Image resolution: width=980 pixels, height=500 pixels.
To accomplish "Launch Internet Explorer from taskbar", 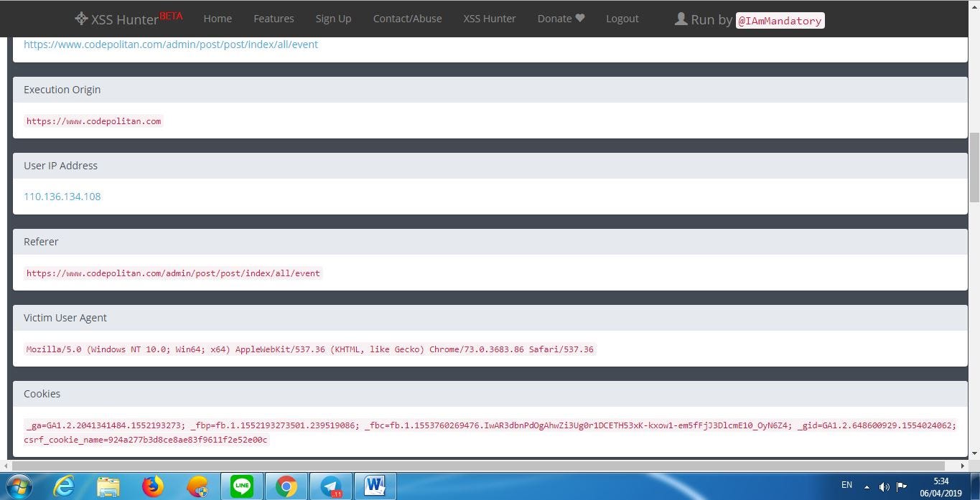I will coord(65,486).
